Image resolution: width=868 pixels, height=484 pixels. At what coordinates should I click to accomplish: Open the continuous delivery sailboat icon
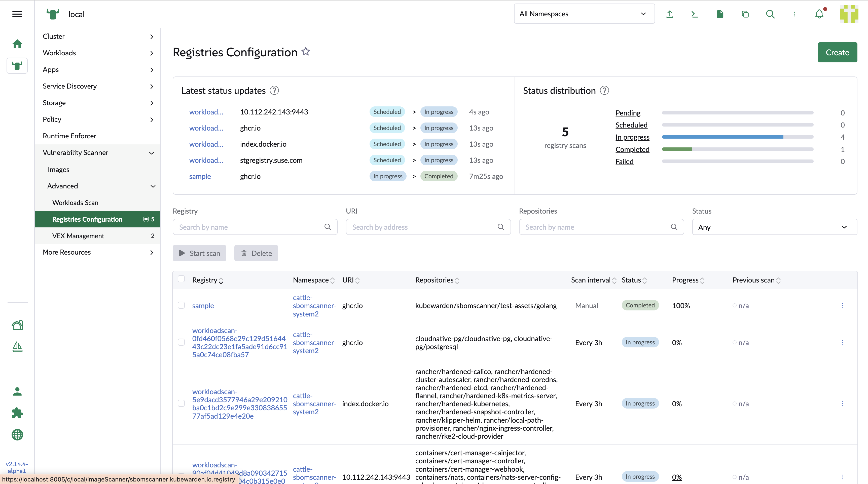(x=17, y=347)
